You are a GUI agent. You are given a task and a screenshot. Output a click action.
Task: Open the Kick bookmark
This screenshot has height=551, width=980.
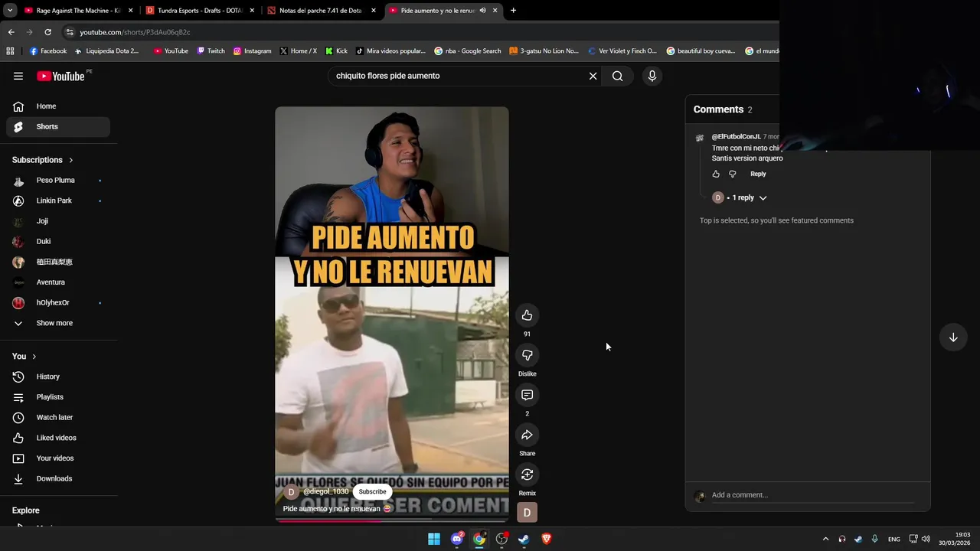(x=336, y=51)
